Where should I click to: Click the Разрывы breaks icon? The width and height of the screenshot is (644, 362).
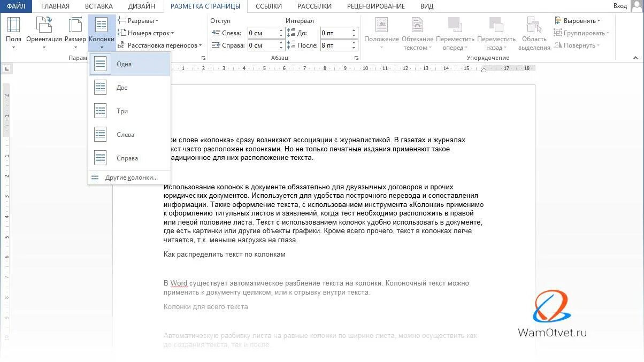(x=122, y=21)
